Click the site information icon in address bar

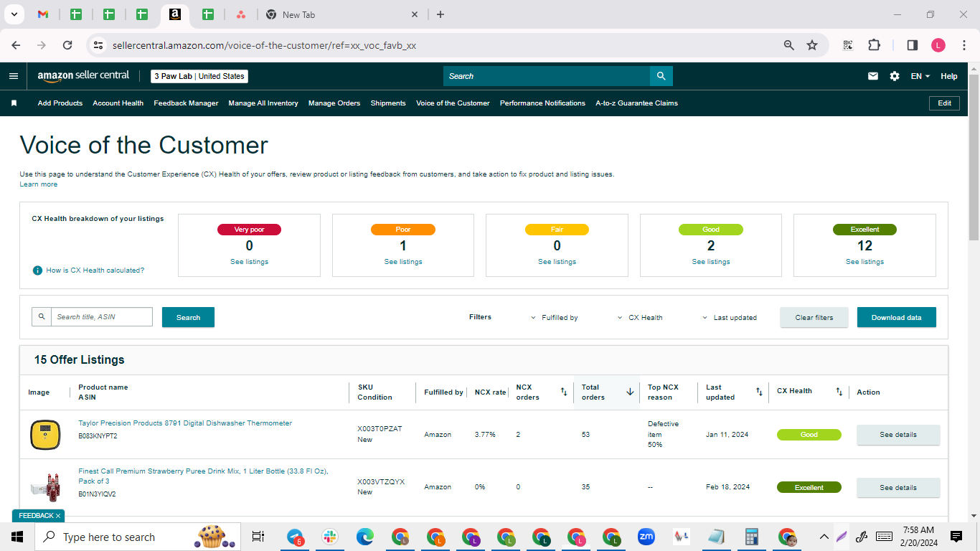coord(98,45)
